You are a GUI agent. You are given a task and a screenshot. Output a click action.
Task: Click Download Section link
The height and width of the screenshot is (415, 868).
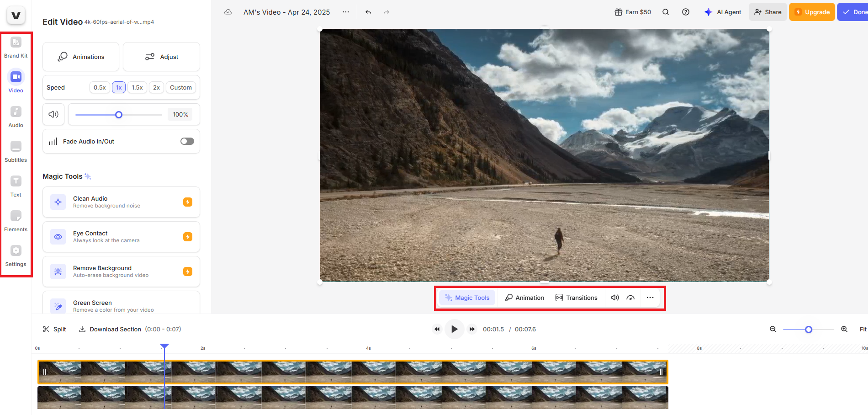coord(115,329)
